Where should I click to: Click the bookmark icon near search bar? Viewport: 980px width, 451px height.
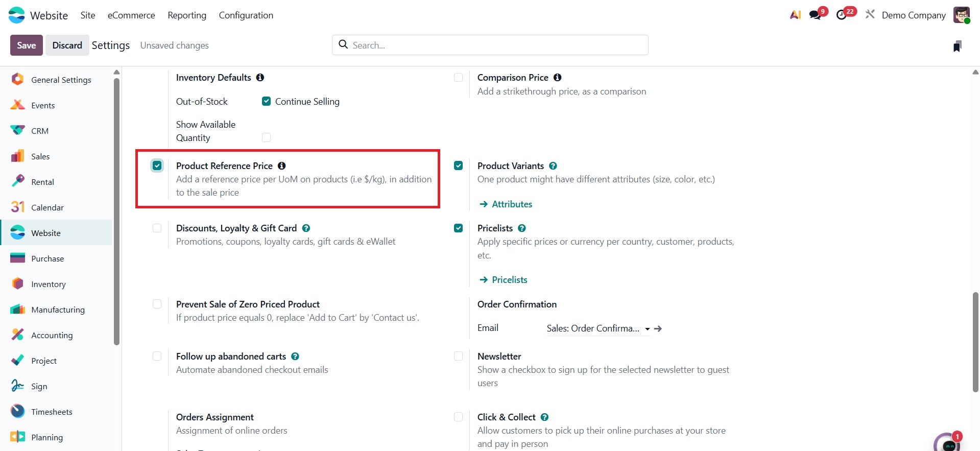click(x=958, y=46)
